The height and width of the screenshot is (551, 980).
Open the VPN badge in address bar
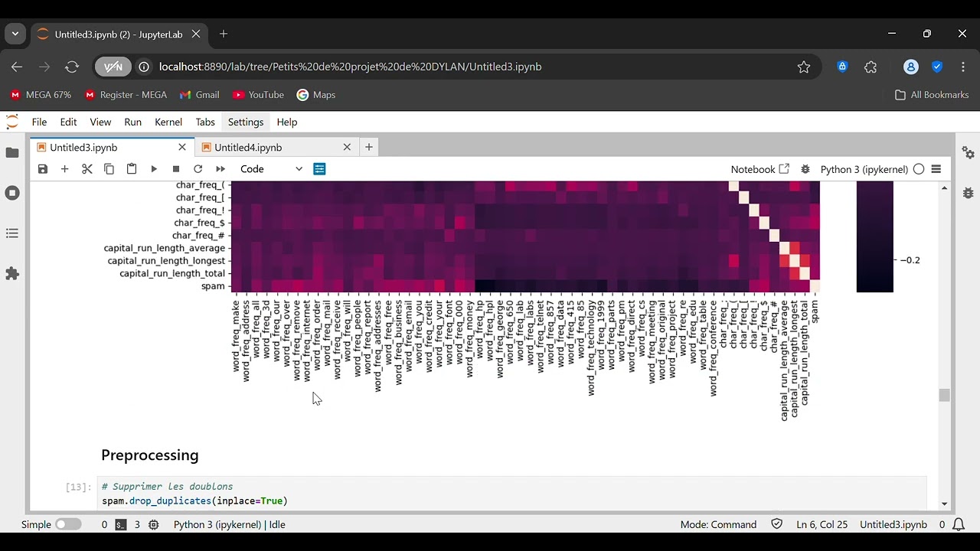113,67
